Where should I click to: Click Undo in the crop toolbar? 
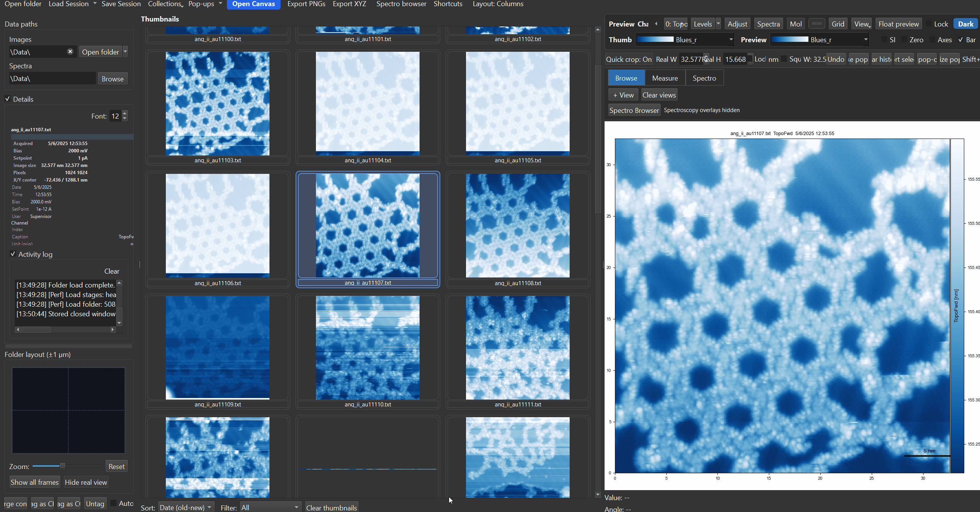click(836, 59)
